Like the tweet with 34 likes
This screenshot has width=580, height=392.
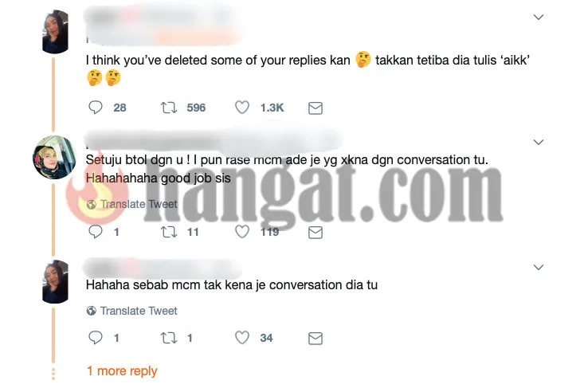(x=242, y=338)
